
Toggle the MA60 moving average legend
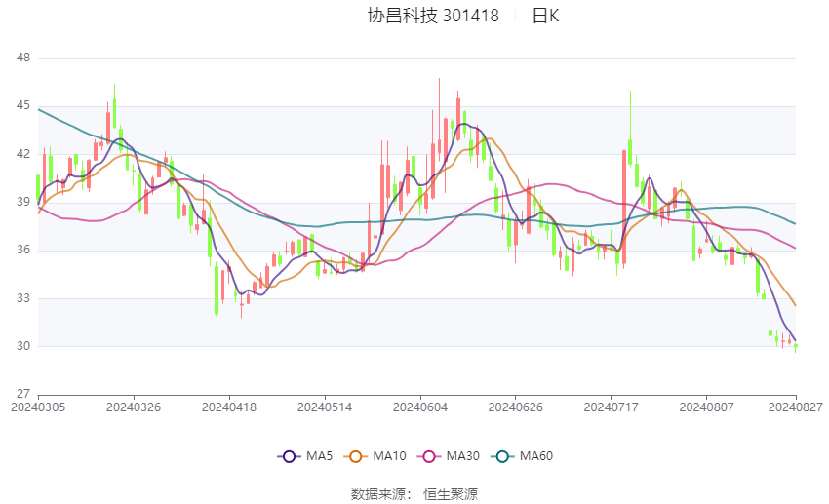click(522, 456)
